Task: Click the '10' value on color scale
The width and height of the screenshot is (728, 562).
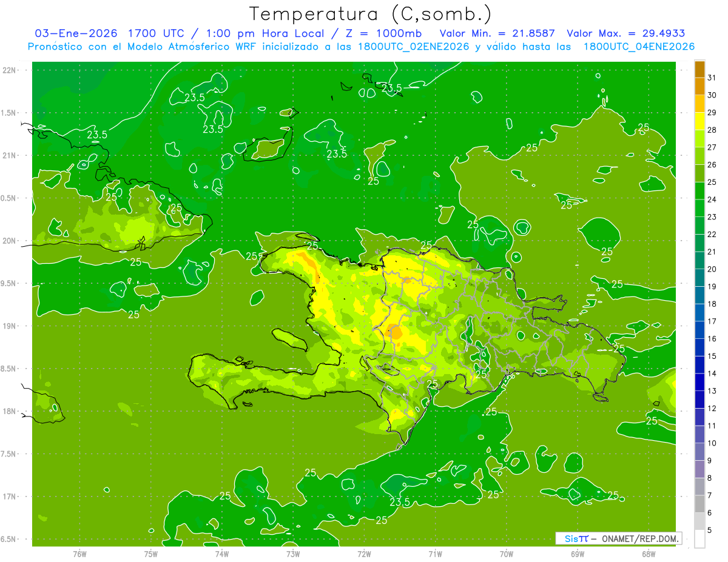Action: pos(712,443)
